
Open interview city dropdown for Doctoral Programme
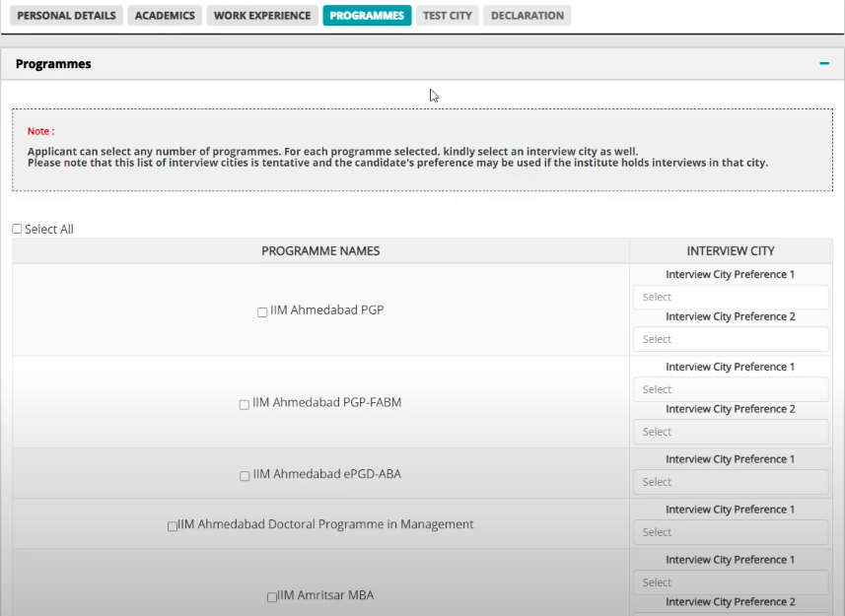pyautogui.click(x=731, y=532)
